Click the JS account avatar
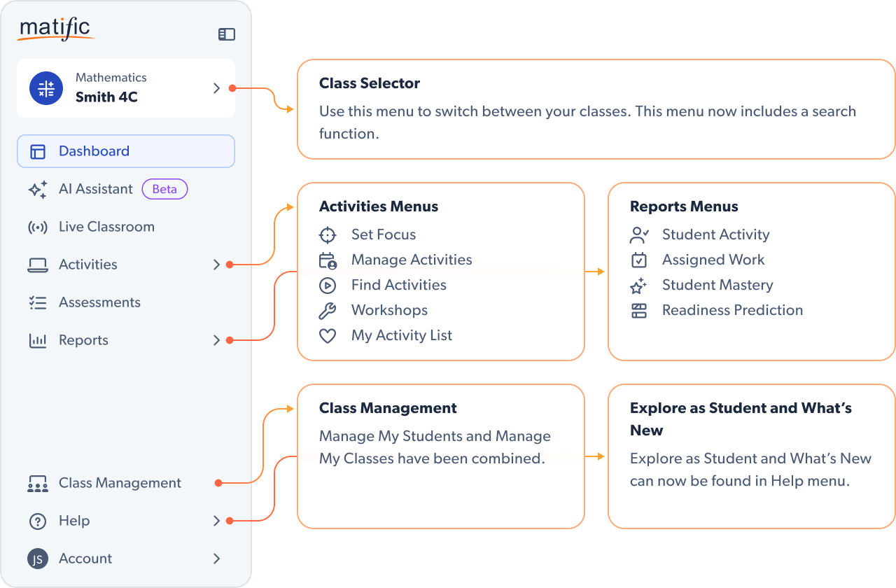 point(38,559)
